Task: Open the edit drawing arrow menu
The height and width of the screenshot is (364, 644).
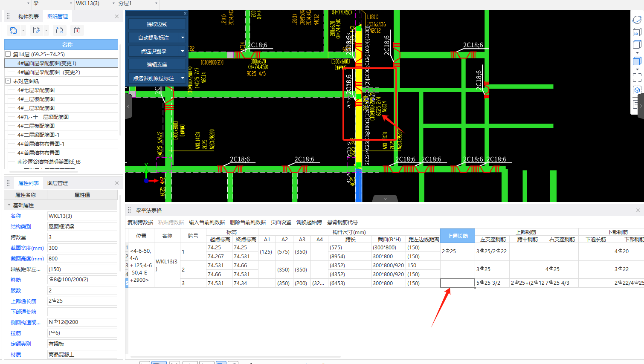Action: [46, 30]
